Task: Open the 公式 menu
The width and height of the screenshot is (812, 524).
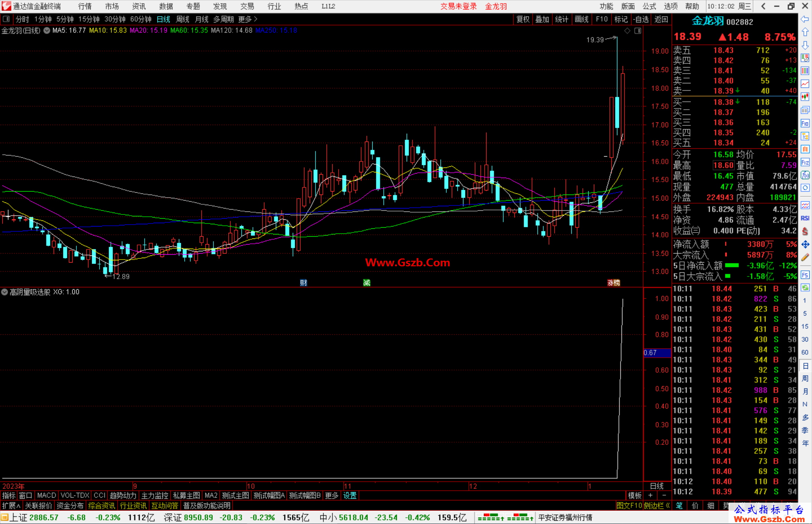Action: (x=649, y=6)
